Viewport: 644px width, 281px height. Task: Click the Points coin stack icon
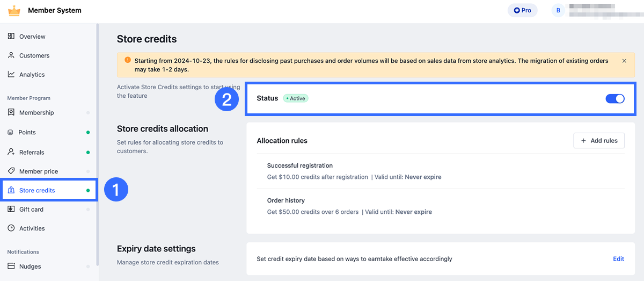[x=11, y=132]
